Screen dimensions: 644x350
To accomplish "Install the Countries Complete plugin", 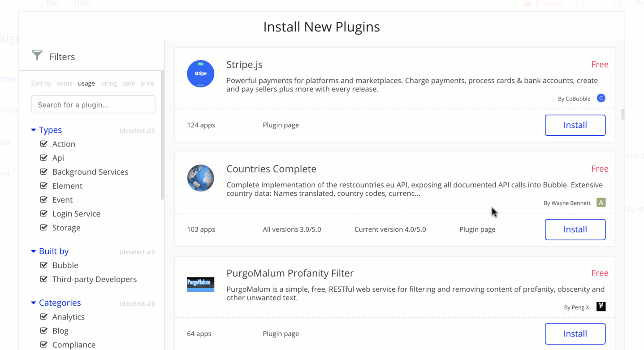I will pyautogui.click(x=575, y=229).
